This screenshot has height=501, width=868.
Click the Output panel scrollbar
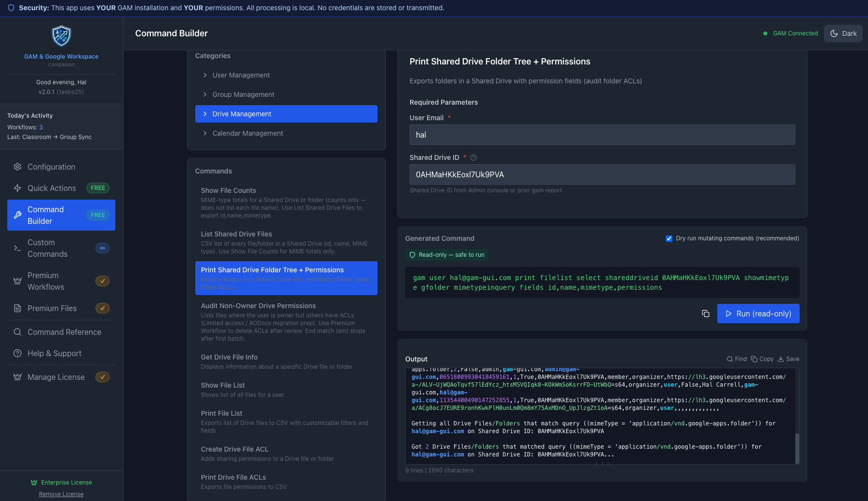point(797,448)
